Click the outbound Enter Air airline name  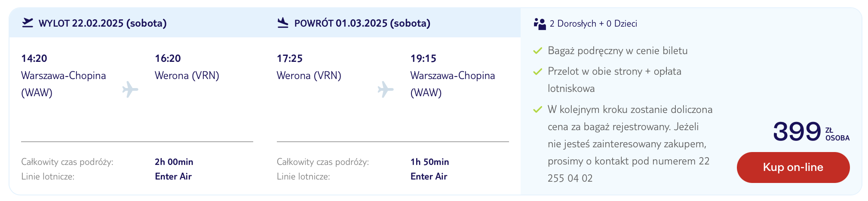(x=173, y=177)
